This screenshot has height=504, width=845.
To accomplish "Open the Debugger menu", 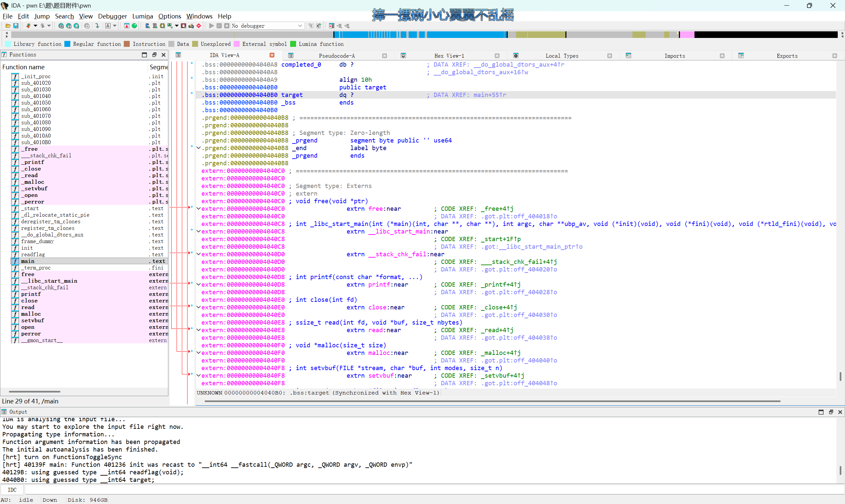I will [112, 16].
